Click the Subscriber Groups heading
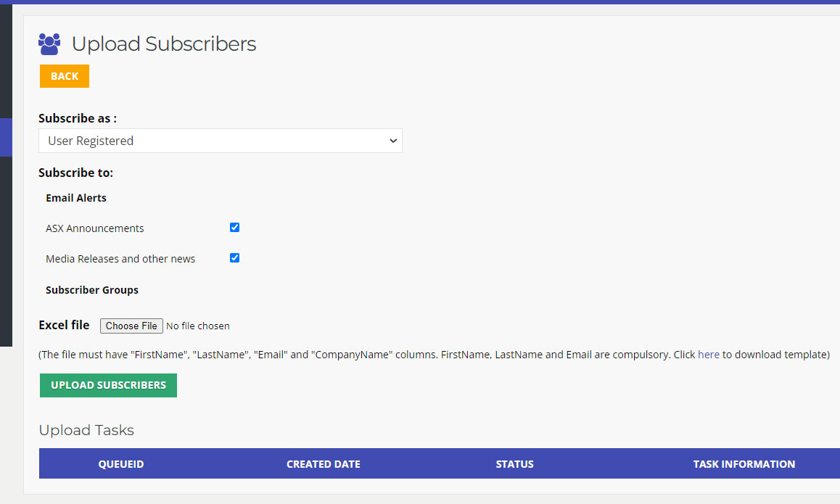Image resolution: width=840 pixels, height=504 pixels. (x=92, y=290)
